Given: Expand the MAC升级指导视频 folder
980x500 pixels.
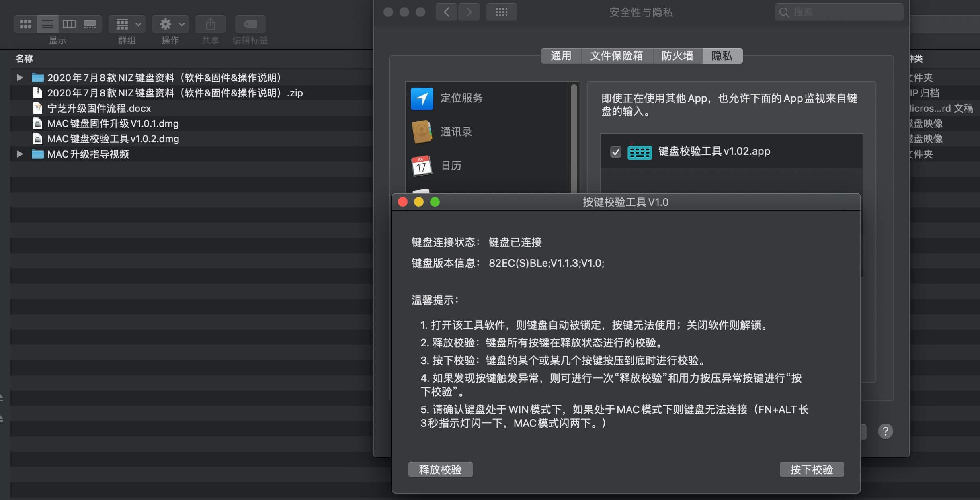Looking at the screenshot, I should tap(20, 154).
